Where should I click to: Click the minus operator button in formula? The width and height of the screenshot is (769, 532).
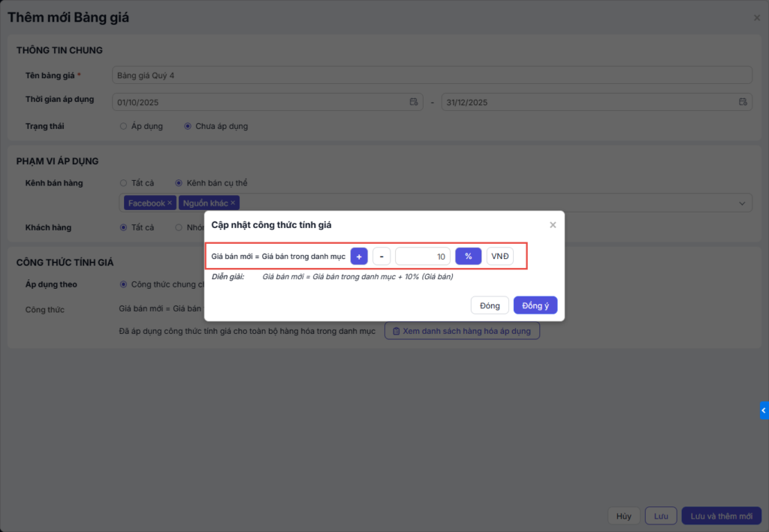pos(381,257)
